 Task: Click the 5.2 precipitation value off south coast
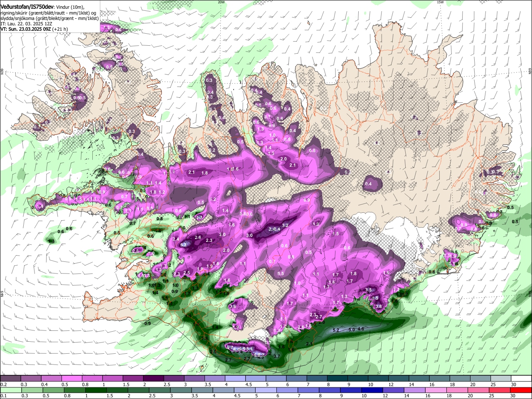point(336,330)
